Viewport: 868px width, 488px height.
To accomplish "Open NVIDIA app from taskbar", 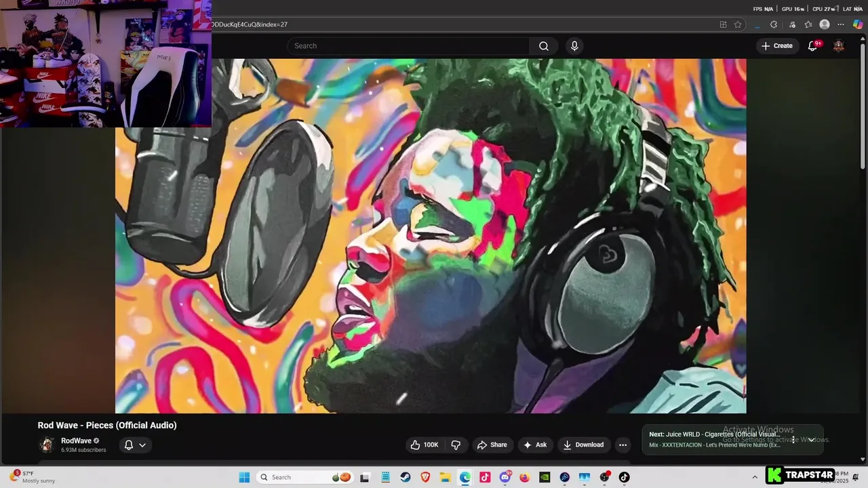I will pos(545,477).
